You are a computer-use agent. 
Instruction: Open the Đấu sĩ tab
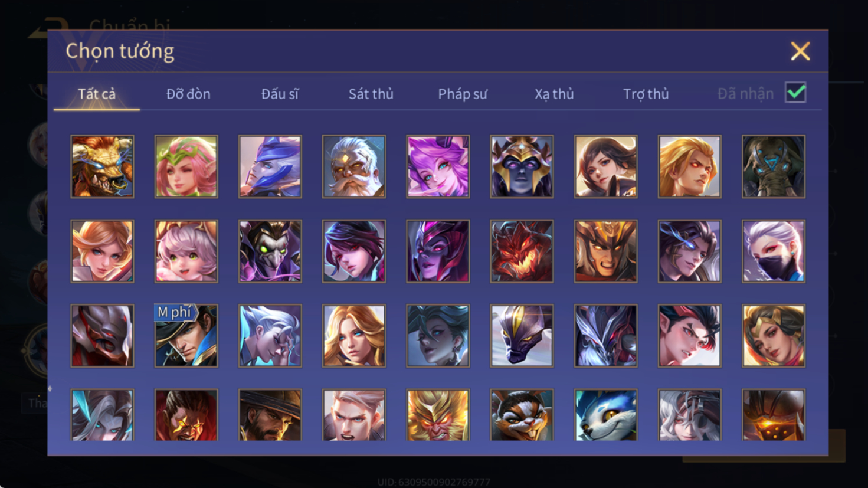pos(280,94)
